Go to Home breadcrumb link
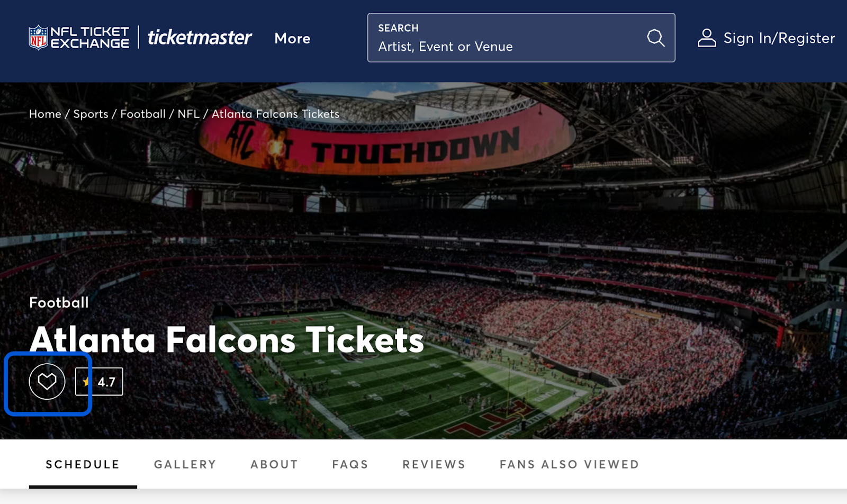Viewport: 847px width, 504px height. (45, 114)
